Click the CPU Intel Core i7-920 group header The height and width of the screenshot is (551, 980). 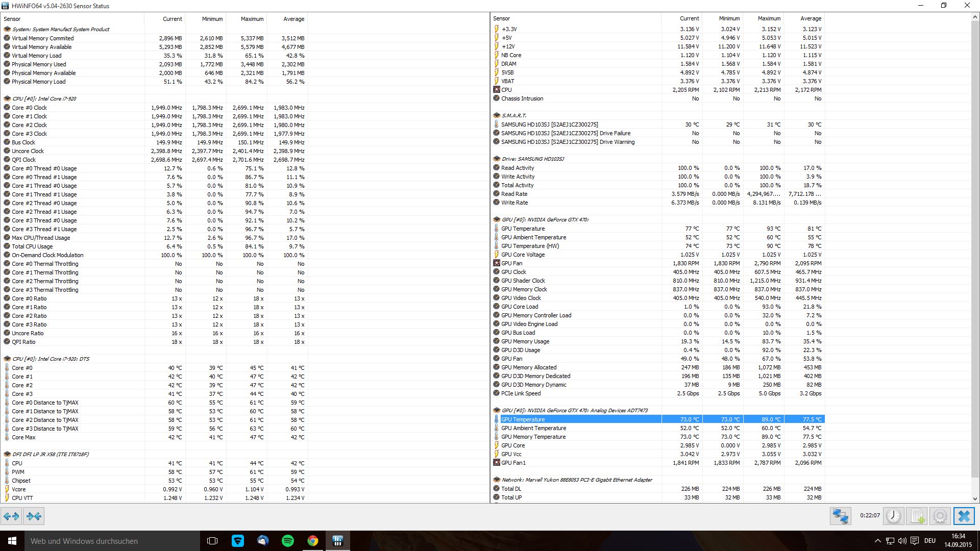(x=44, y=98)
